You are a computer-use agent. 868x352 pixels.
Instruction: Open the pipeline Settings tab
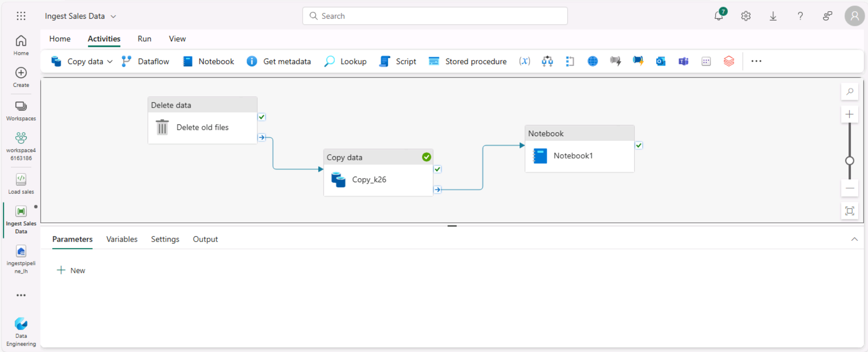click(x=165, y=239)
